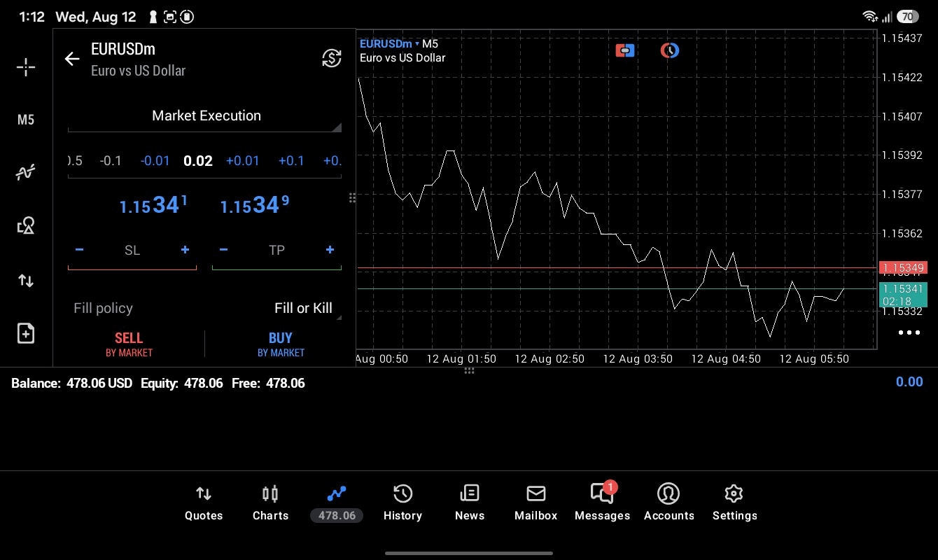Image resolution: width=938 pixels, height=560 pixels.
Task: Decrease the TP take profit value
Action: click(x=223, y=250)
